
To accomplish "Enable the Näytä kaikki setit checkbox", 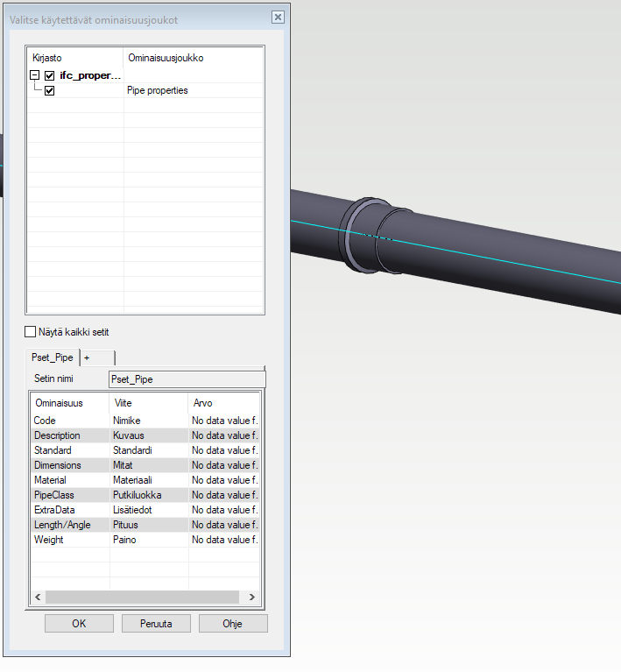I will pyautogui.click(x=31, y=332).
